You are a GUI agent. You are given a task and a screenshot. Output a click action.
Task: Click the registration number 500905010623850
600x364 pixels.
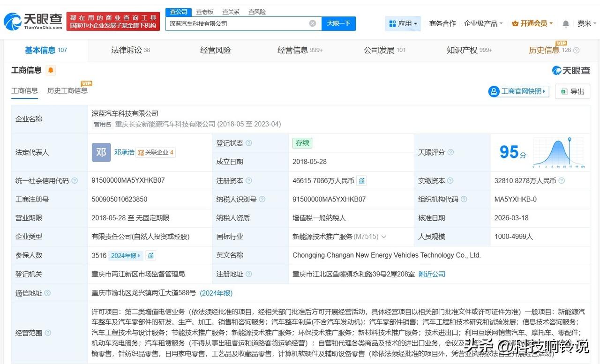pos(120,199)
